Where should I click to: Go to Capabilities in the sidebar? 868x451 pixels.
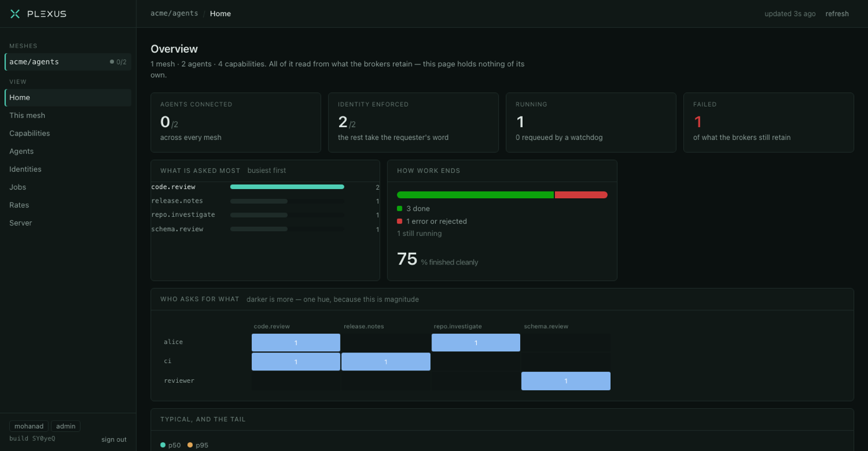coord(68,133)
